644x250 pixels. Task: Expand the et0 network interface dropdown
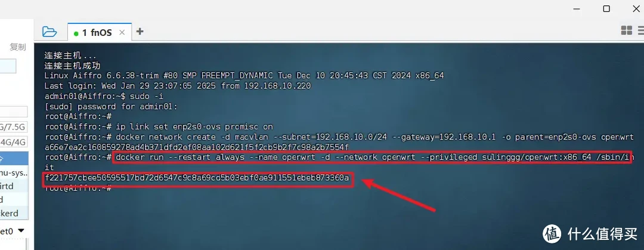pyautogui.click(x=21, y=231)
